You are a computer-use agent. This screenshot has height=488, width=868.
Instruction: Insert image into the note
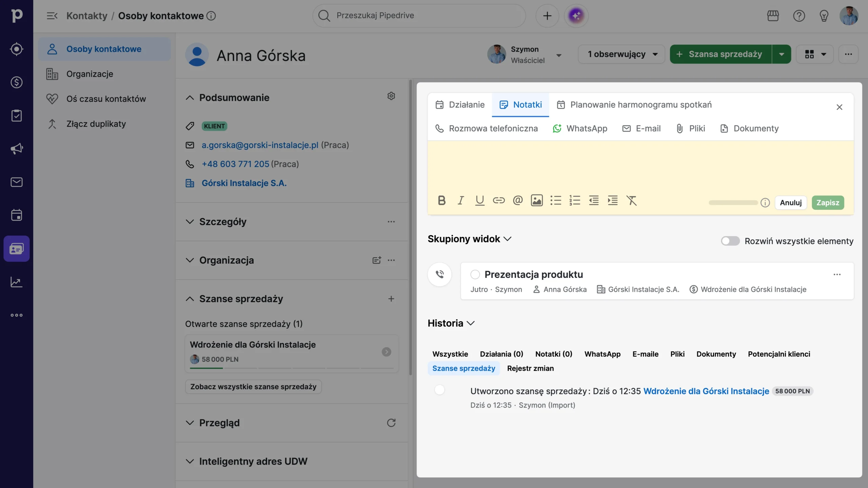point(536,201)
